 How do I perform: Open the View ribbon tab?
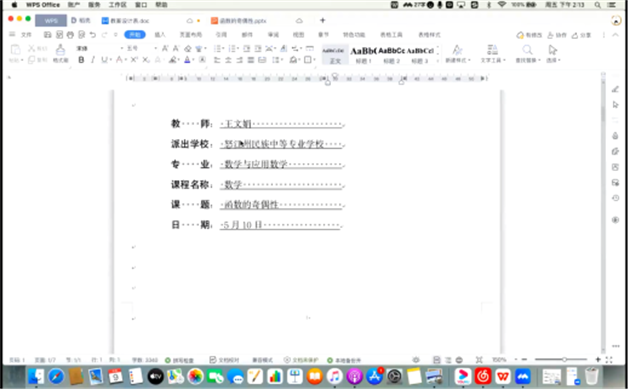coord(298,35)
